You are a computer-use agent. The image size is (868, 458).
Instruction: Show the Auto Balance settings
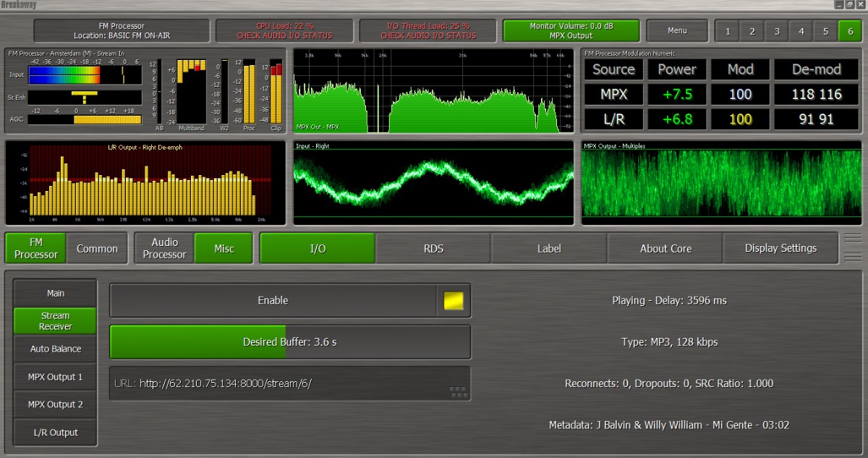click(55, 349)
